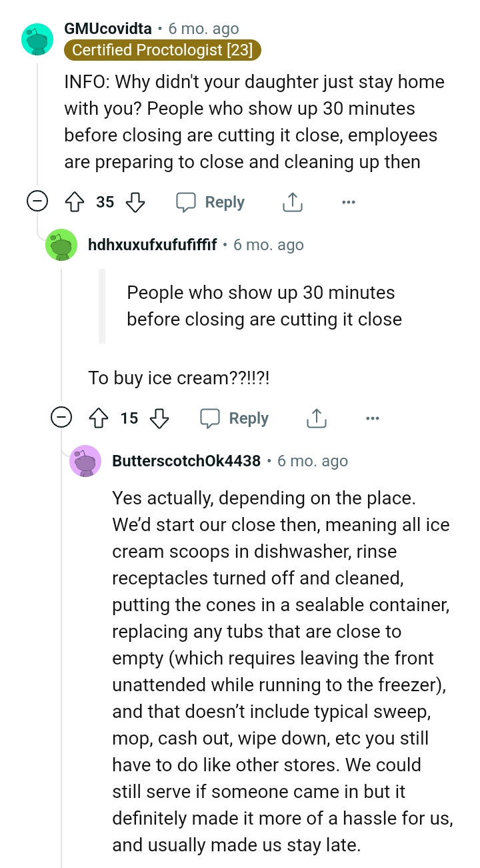Viewport: 480px width, 868px height.
Task: Click the quoted text block in the reply
Action: [264, 306]
